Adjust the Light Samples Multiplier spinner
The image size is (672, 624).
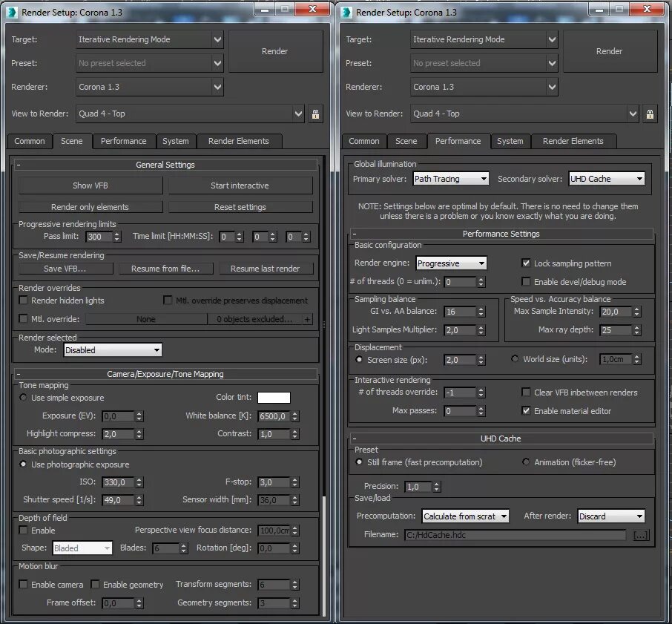481,330
